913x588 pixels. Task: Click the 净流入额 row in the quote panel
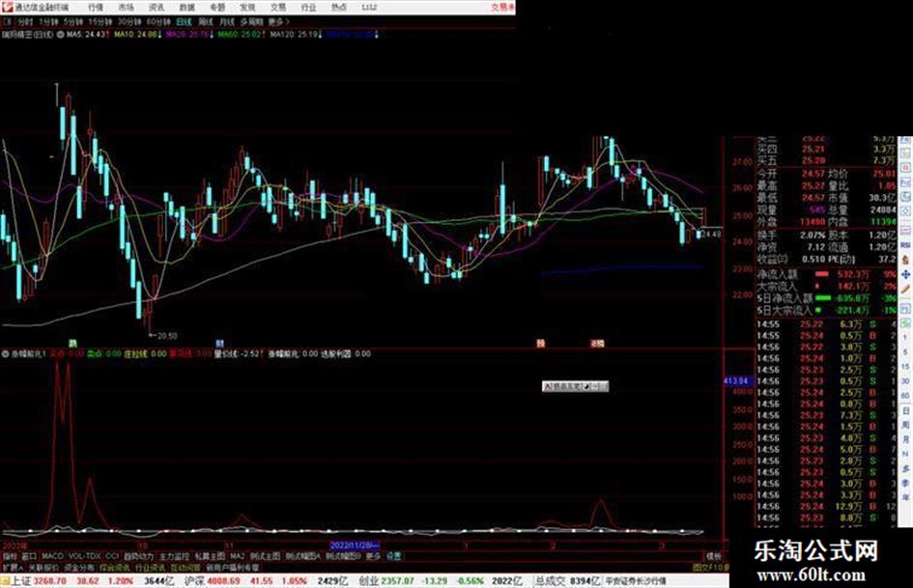[x=826, y=273]
